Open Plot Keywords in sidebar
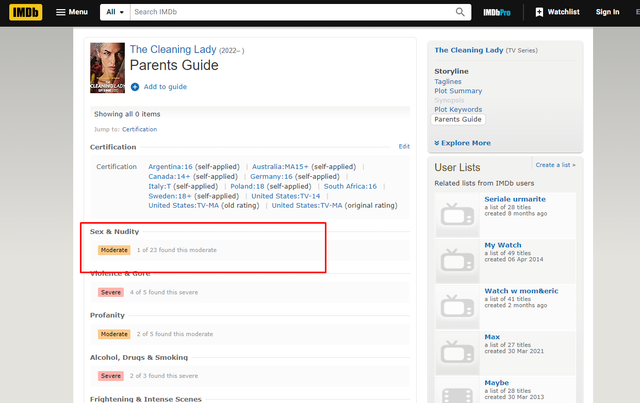 click(x=458, y=109)
